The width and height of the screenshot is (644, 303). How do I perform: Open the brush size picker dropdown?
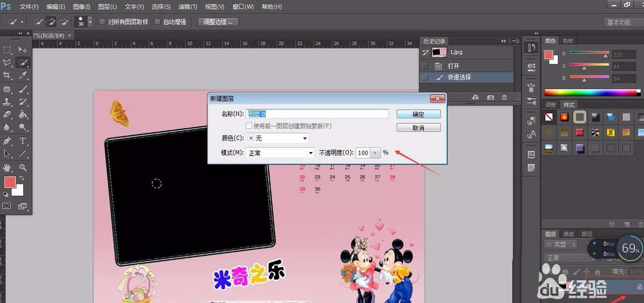pyautogui.click(x=90, y=22)
